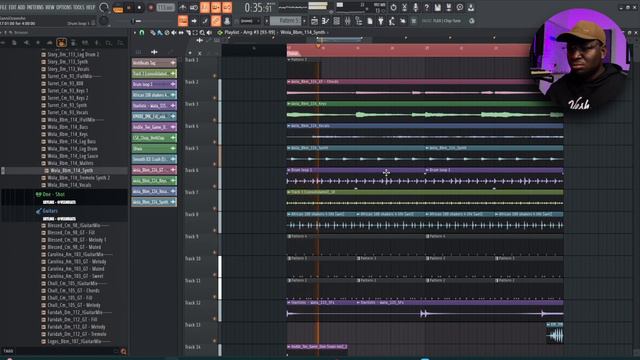Image resolution: width=640 pixels, height=360 pixels.
Task: Open the OPTIONS menu
Action: pos(63,7)
